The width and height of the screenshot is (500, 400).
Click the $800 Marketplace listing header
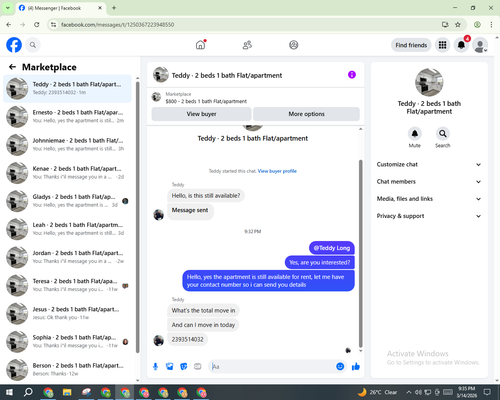(x=255, y=97)
